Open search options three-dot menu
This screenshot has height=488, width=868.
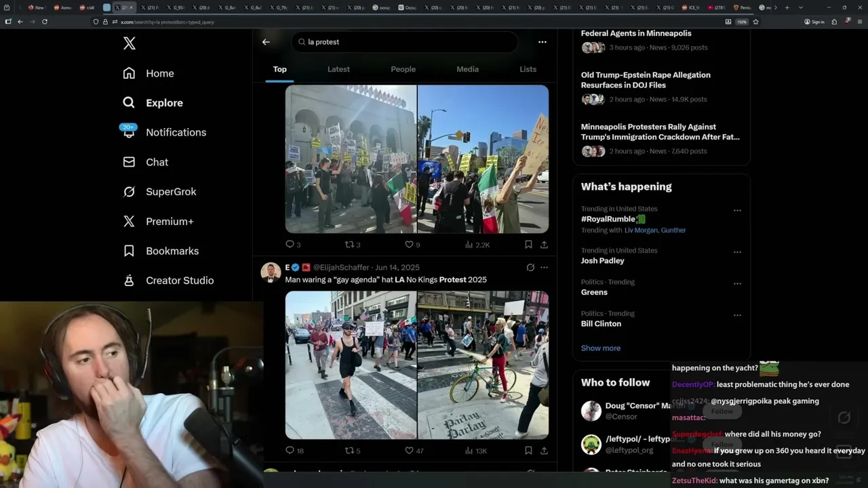[542, 42]
